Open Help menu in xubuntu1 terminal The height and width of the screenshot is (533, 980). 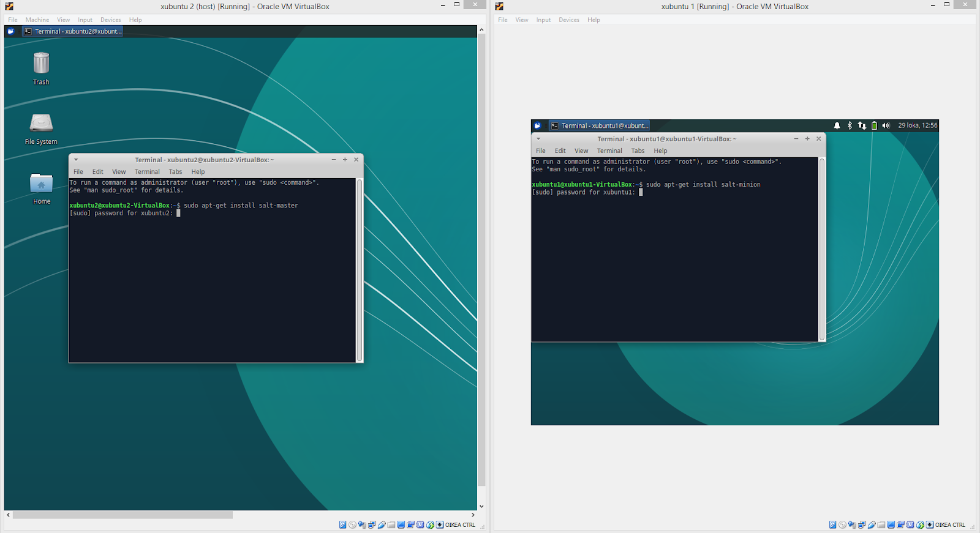[x=660, y=151]
